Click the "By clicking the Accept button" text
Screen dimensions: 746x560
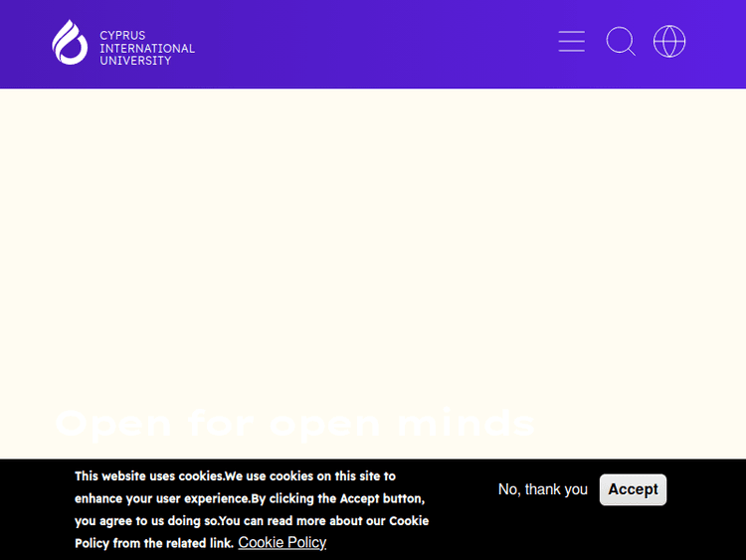[338, 498]
